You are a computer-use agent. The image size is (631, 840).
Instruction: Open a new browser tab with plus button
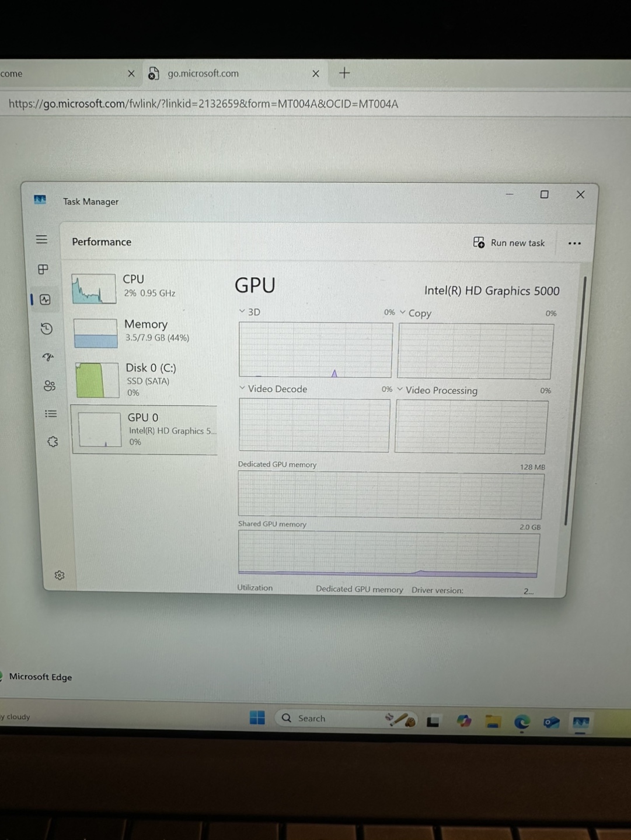344,73
